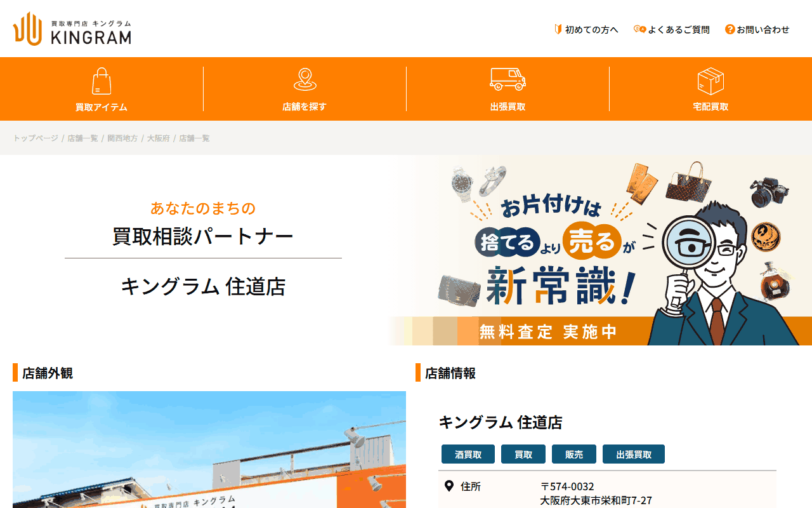Click the 買取 tag button
This screenshot has width=812, height=508.
click(x=523, y=454)
